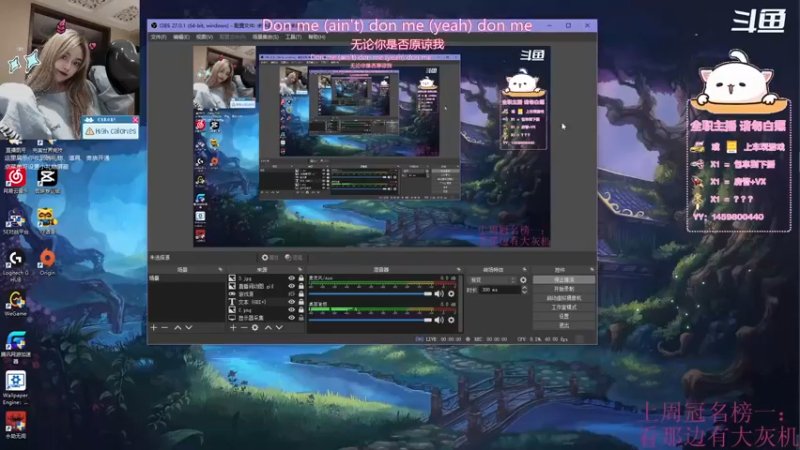800x450 pixels.
Task: Click 退出 button in Controls panel
Action: pos(564,325)
